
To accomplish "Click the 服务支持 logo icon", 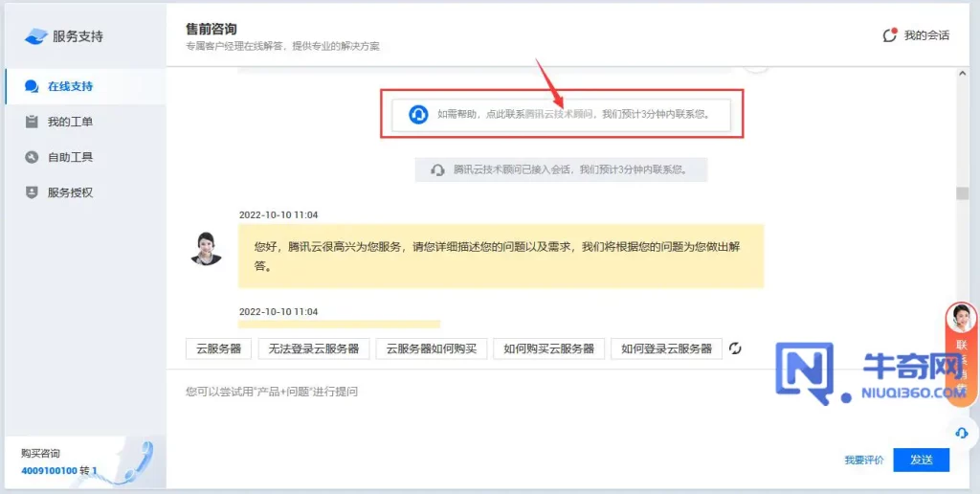I will [x=35, y=36].
